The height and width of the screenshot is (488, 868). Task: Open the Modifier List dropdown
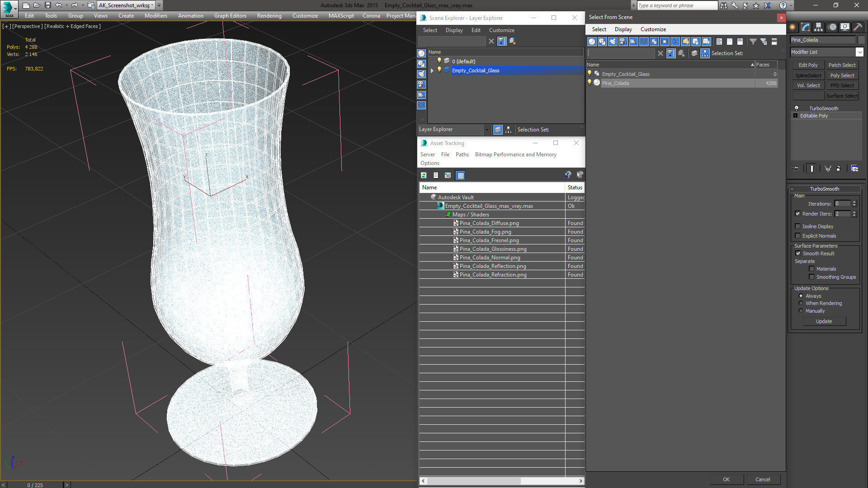coord(859,52)
